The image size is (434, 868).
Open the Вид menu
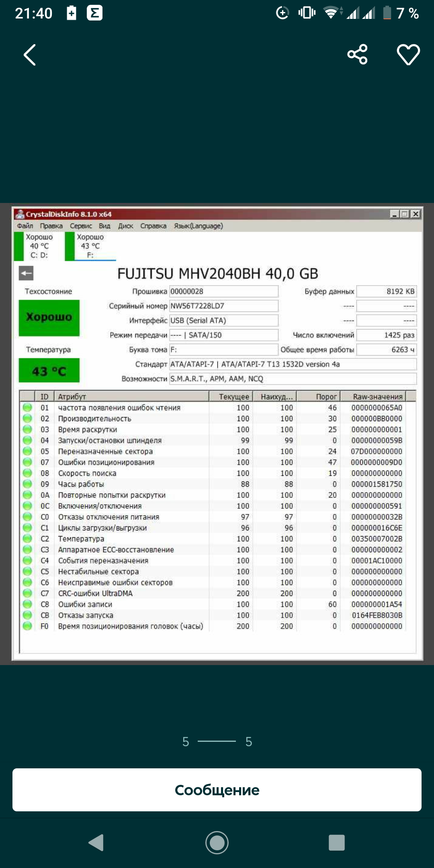coord(104,226)
